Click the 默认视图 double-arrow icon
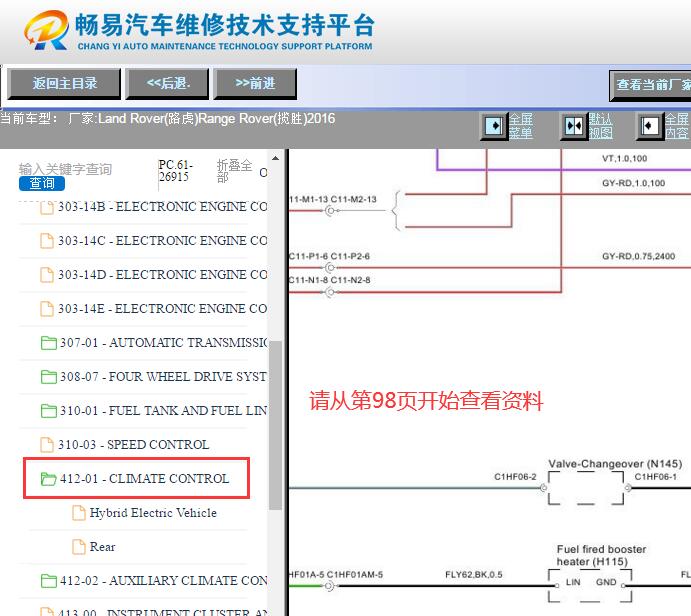This screenshot has width=691, height=616. pyautogui.click(x=574, y=126)
